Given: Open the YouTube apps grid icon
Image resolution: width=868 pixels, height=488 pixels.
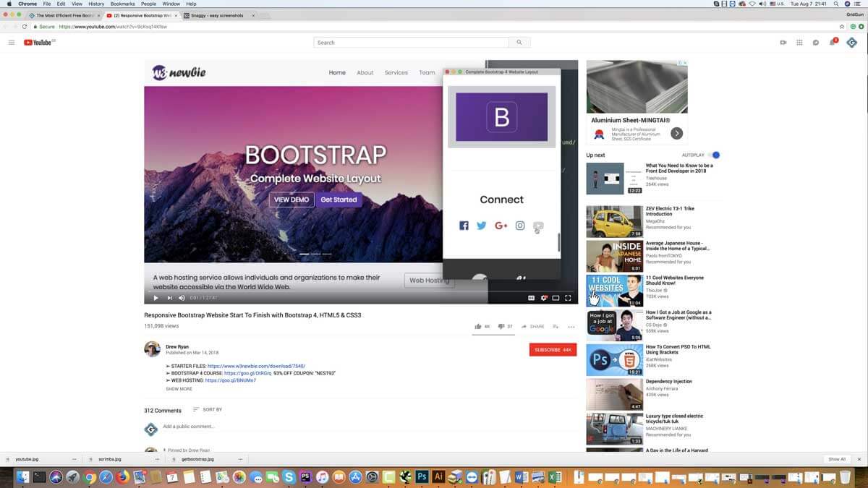Looking at the screenshot, I should [x=799, y=43].
